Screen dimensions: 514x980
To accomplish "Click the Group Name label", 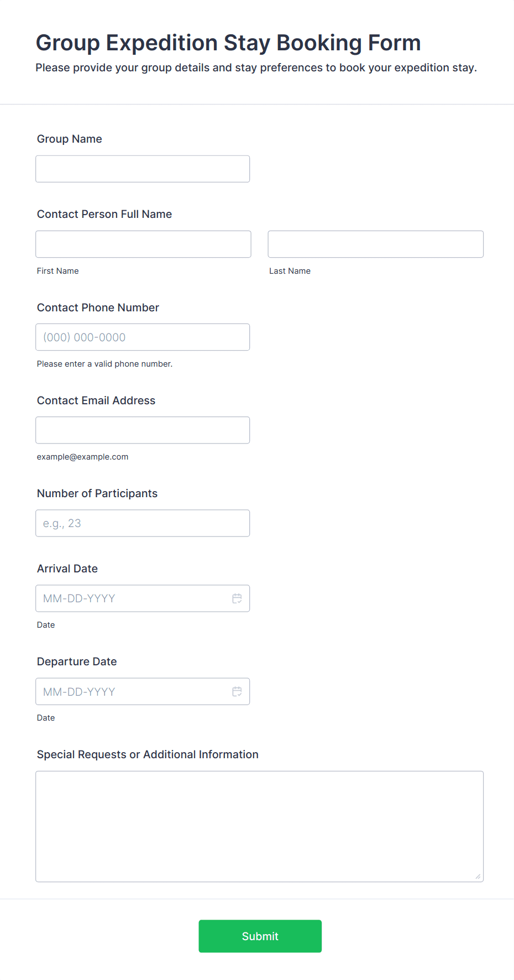I will (70, 139).
